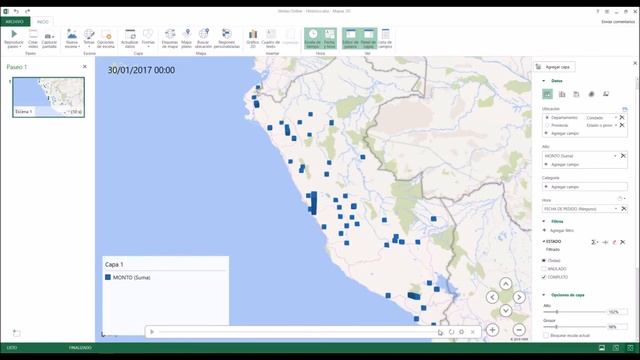Open Opciones de escena
Image resolution: width=640 pixels, height=360 pixels.
pos(106,39)
